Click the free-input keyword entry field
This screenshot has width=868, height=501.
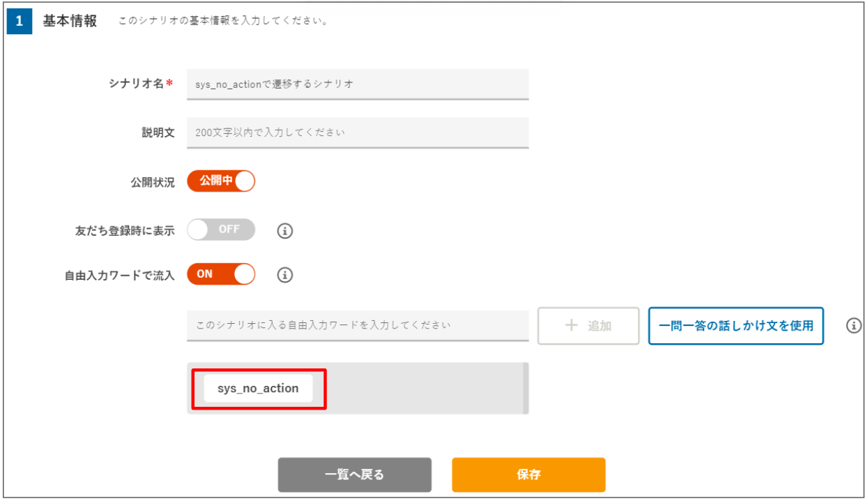pos(357,325)
